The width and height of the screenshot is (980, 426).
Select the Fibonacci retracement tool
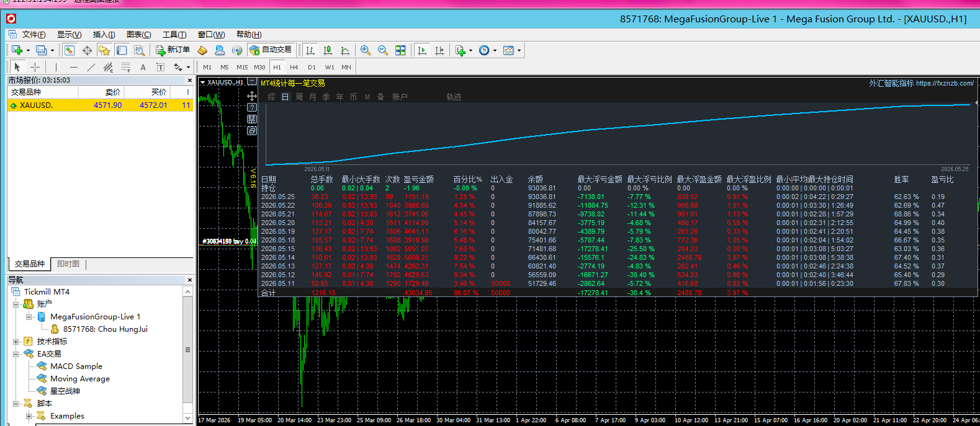coord(125,67)
